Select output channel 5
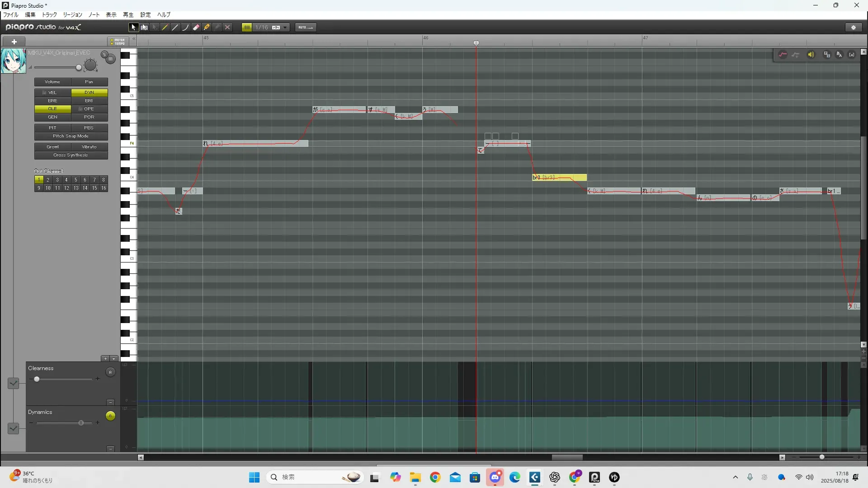868x488 pixels. click(76, 180)
